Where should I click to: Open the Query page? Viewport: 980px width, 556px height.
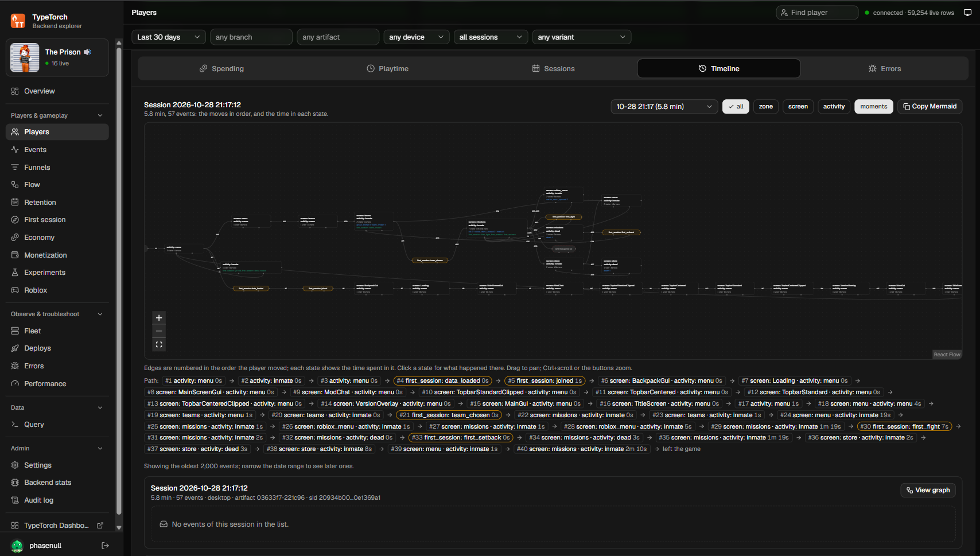(57, 425)
